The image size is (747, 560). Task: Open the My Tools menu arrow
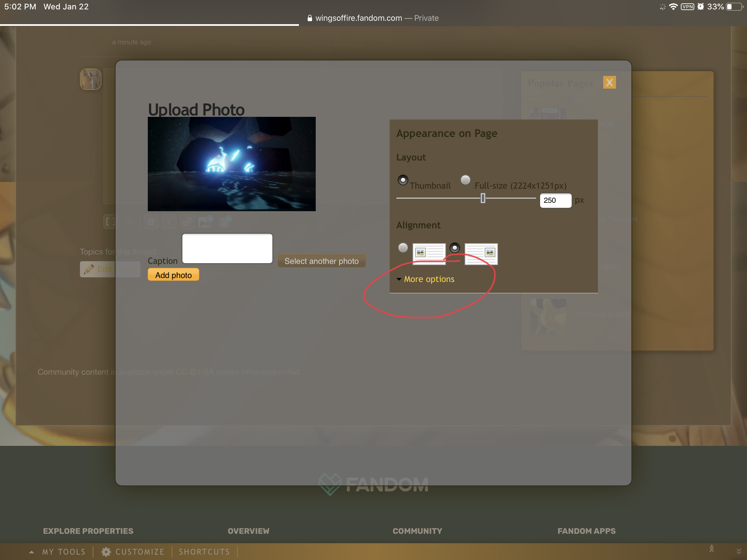(x=32, y=552)
